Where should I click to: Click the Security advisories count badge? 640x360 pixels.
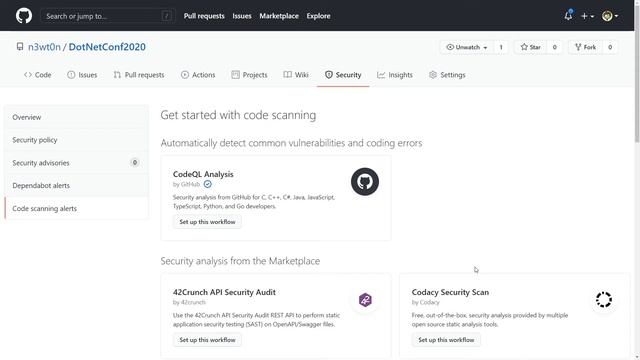pyautogui.click(x=134, y=162)
